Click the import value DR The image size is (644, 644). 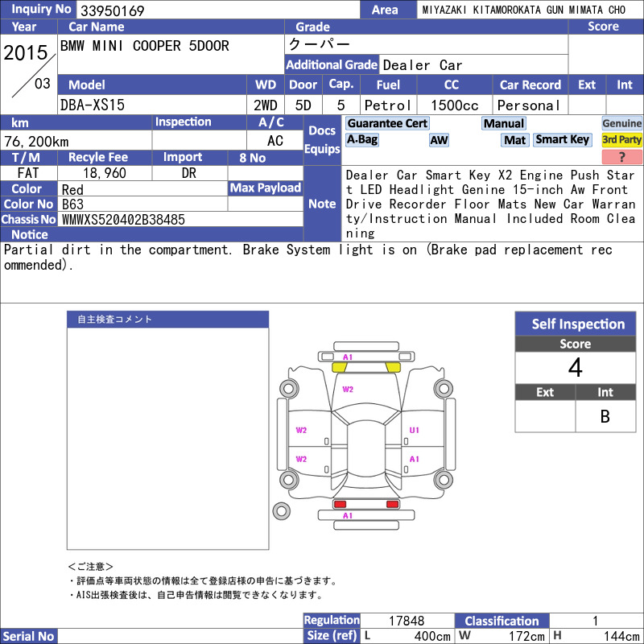[189, 173]
